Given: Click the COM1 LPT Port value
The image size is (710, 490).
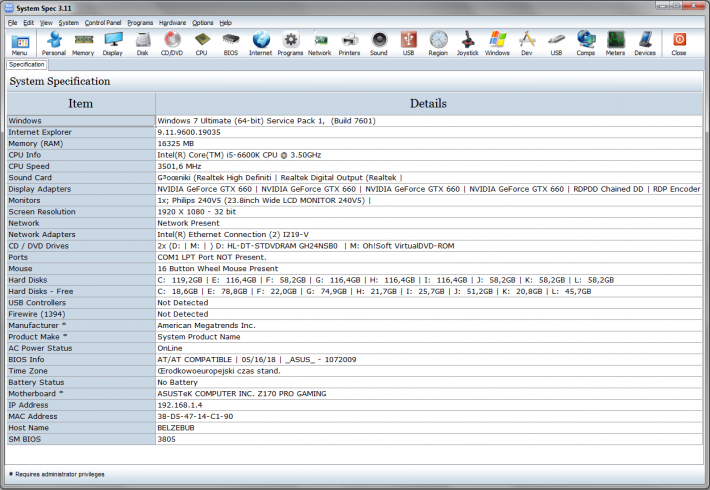Looking at the screenshot, I should [x=428, y=257].
